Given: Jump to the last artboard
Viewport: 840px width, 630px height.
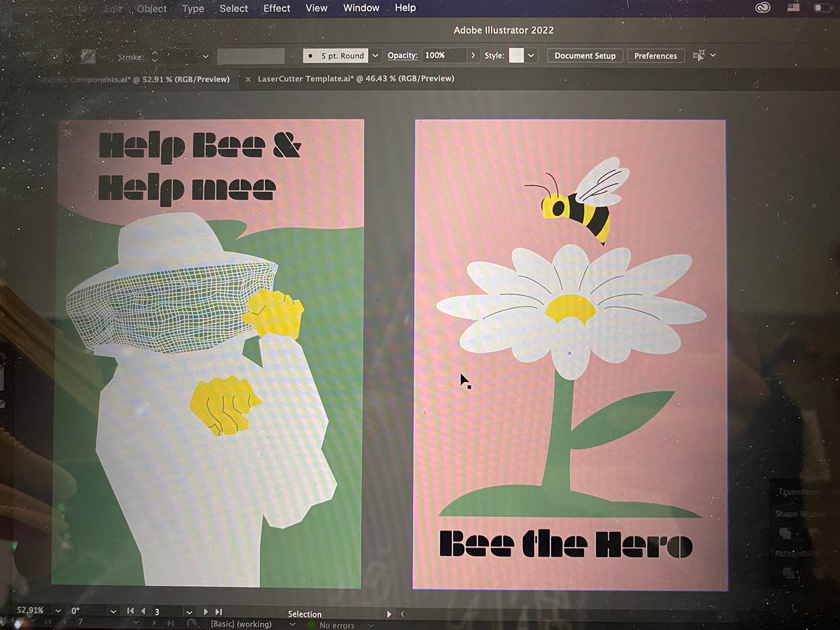Looking at the screenshot, I should tap(219, 611).
